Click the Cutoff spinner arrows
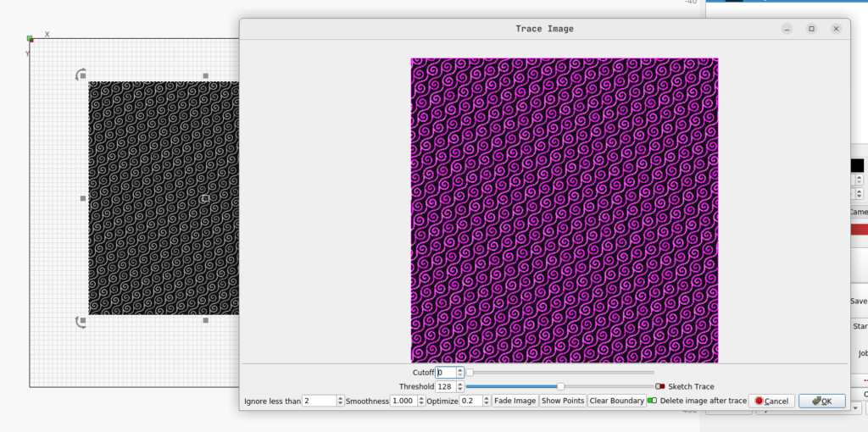The image size is (868, 432). point(460,372)
